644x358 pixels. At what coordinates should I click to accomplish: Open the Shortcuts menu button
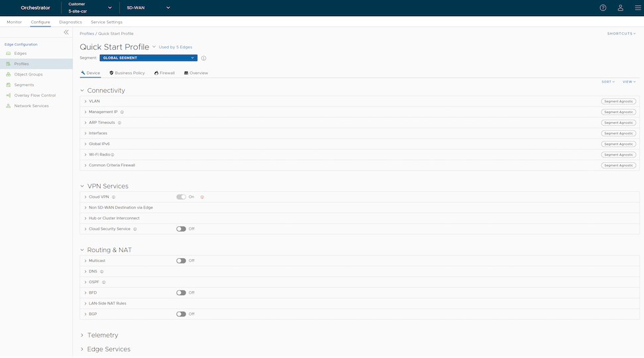[621, 33]
